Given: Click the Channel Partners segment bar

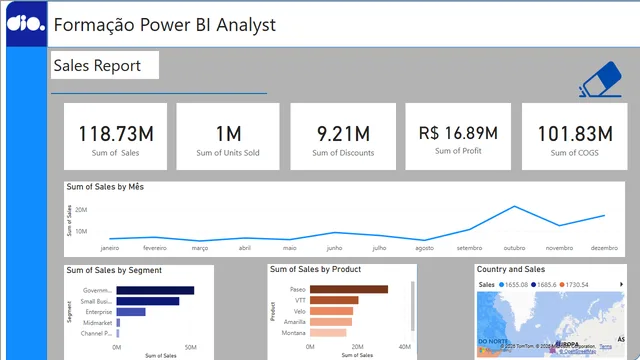Looking at the screenshot, I should point(118,333).
